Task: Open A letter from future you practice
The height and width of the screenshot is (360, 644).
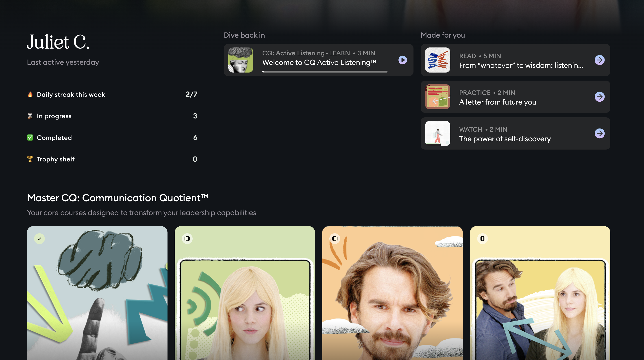Action: click(x=498, y=102)
